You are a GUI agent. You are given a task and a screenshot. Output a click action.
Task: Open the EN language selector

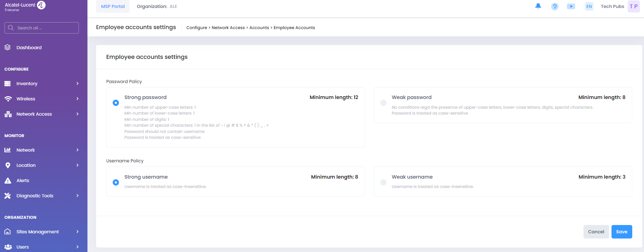click(x=589, y=7)
